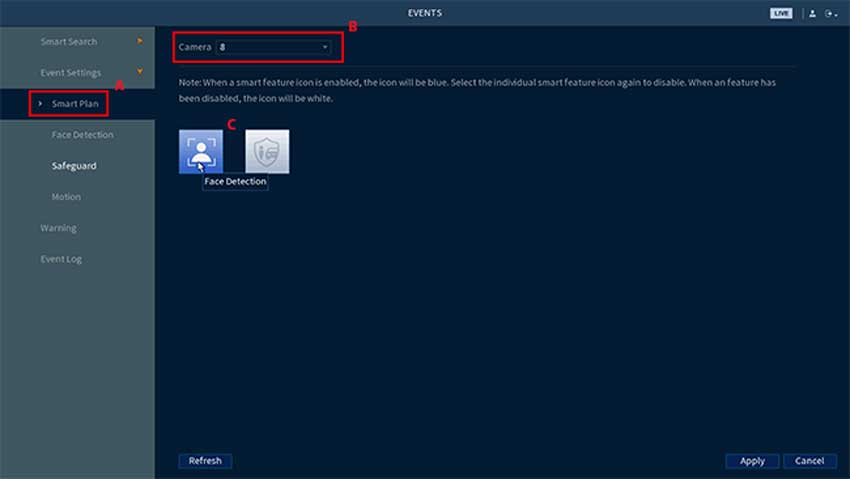850x479 pixels.
Task: Collapse the Event Settings arrow
Action: click(140, 72)
